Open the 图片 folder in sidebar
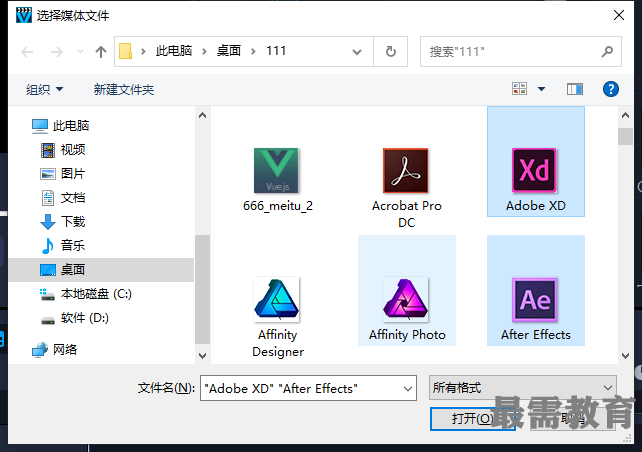Viewport: 642px width, 452px height. point(63,174)
